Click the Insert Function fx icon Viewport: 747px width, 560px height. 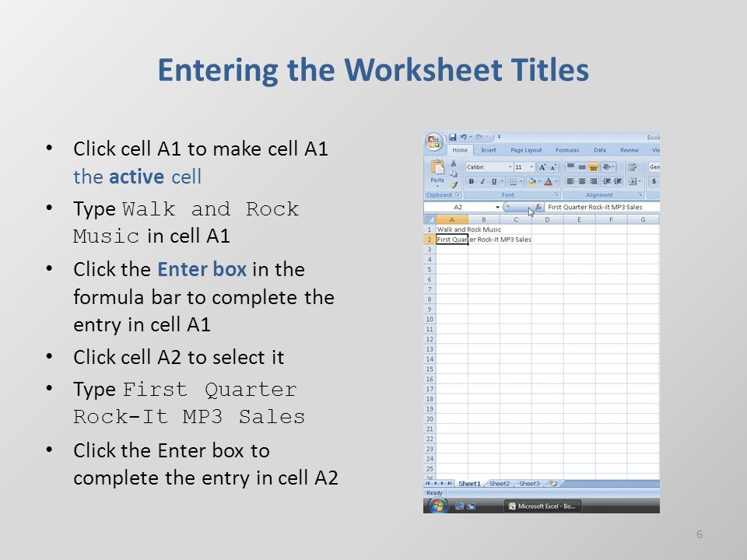point(538,207)
